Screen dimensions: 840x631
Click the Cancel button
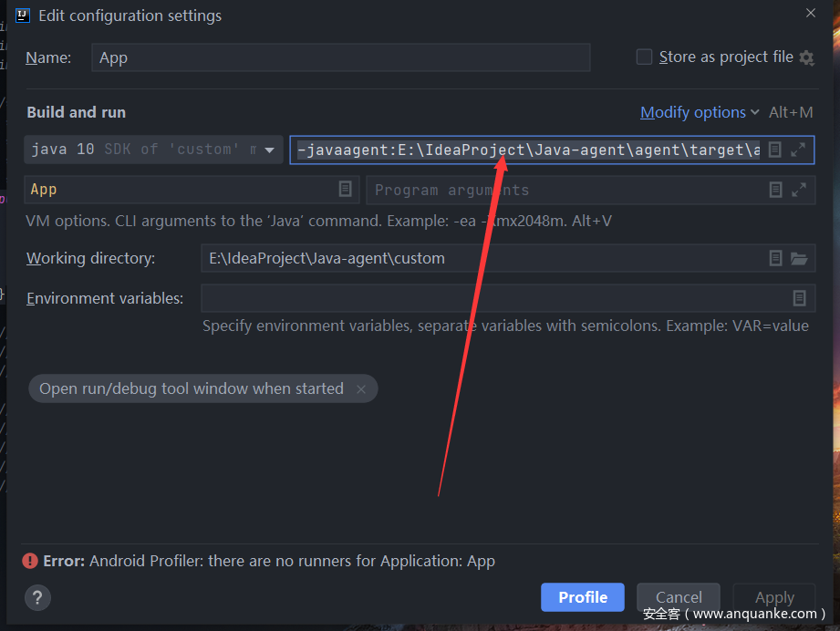679,597
